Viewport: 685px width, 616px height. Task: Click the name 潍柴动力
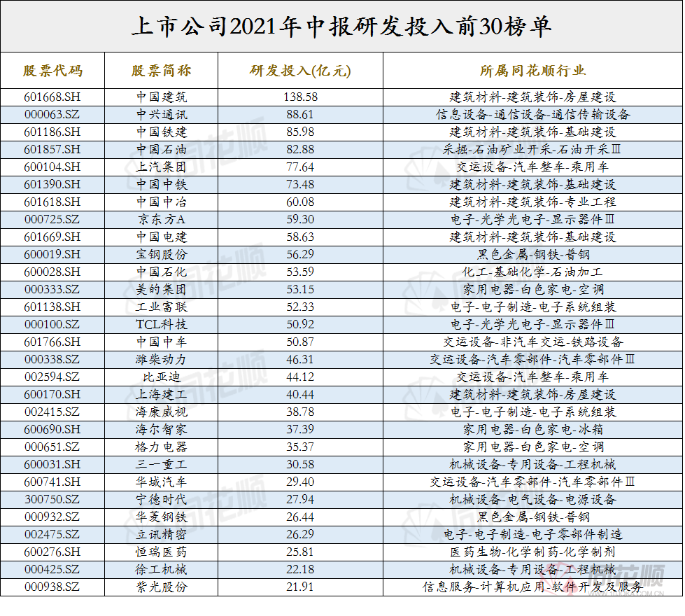161,359
